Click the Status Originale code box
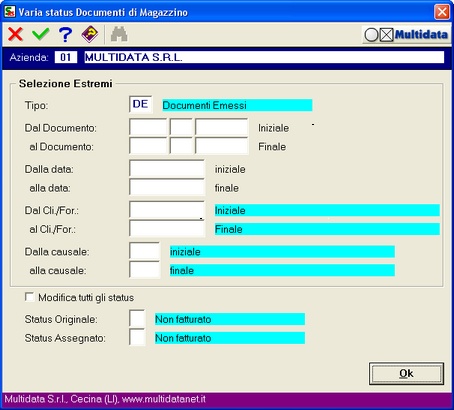Image resolution: width=454 pixels, height=410 pixels. click(x=137, y=319)
